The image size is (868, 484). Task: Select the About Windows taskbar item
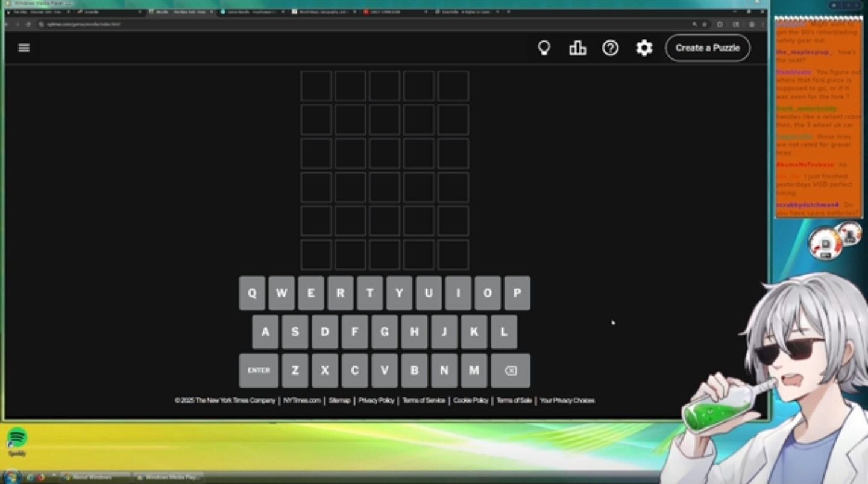(x=95, y=477)
